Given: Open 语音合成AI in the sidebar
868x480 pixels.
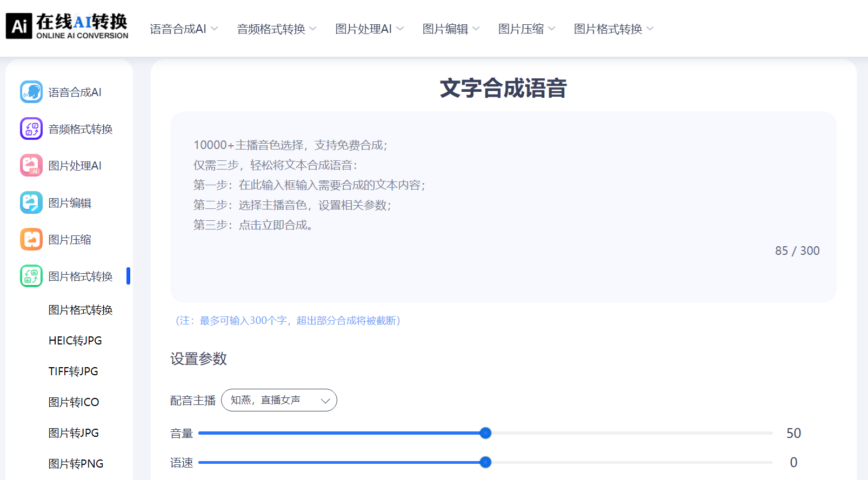Looking at the screenshot, I should point(75,92).
